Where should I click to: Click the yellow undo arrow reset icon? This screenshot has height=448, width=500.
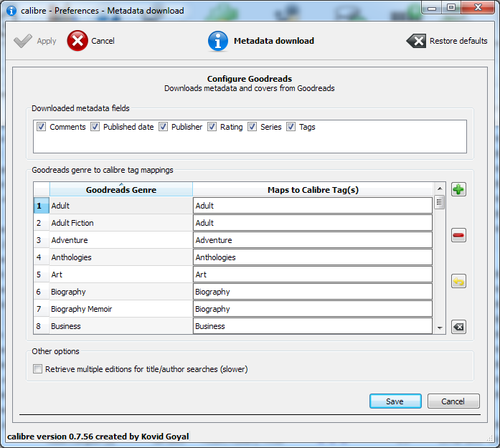tap(458, 282)
